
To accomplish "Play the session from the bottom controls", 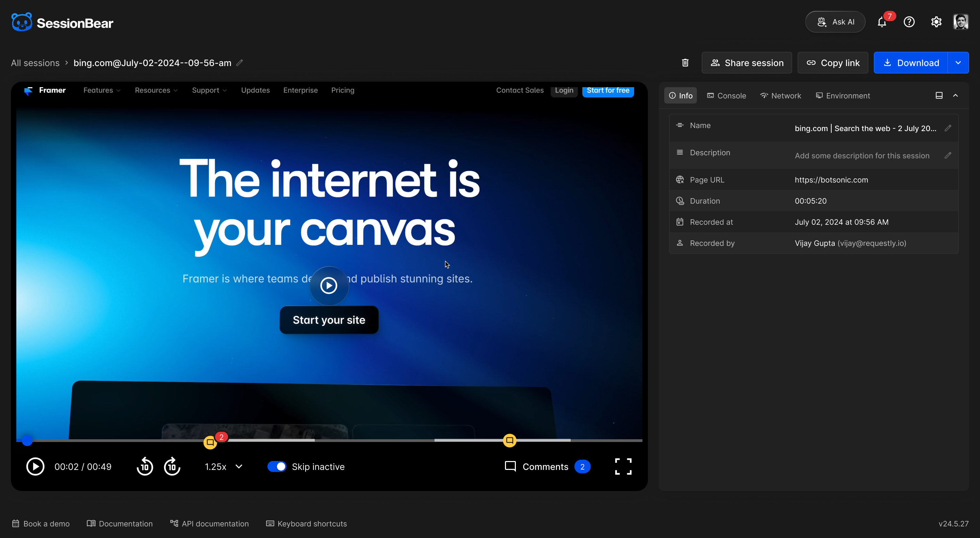I will tap(35, 466).
